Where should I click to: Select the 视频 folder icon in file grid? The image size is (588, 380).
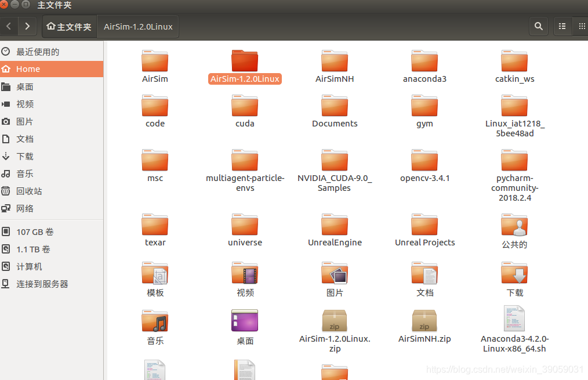coord(245,273)
